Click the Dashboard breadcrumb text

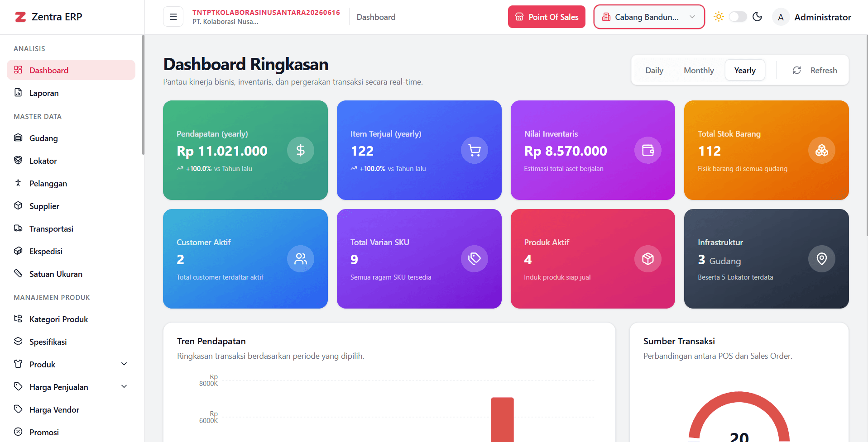376,17
